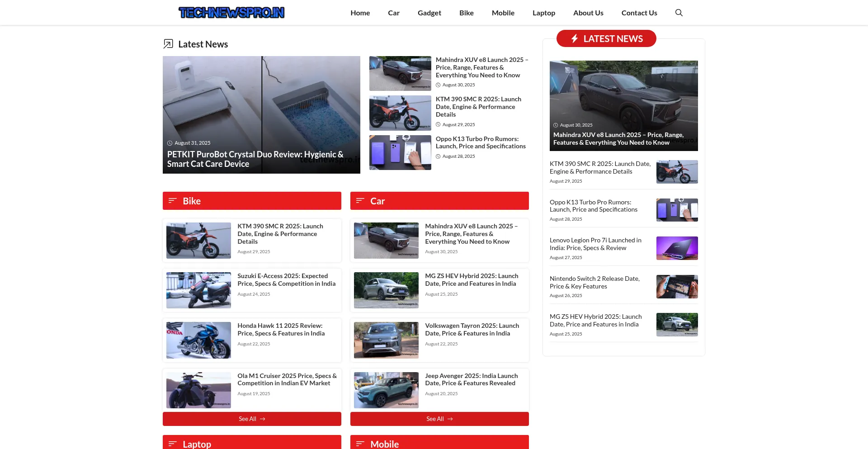This screenshot has height=449, width=868.
Task: Open PETKIT PuroBot Crystal Duo Review headline
Action: pos(255,159)
